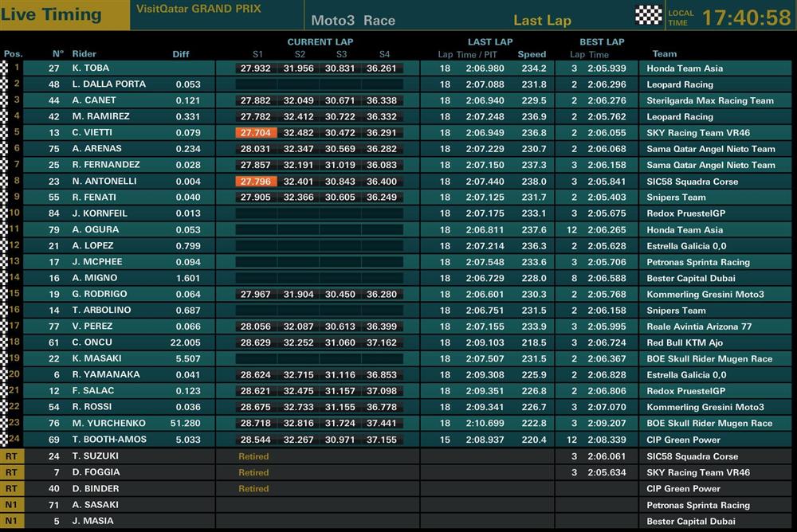Click the LAST LAP section header
The width and height of the screenshot is (797, 532).
tap(490, 42)
